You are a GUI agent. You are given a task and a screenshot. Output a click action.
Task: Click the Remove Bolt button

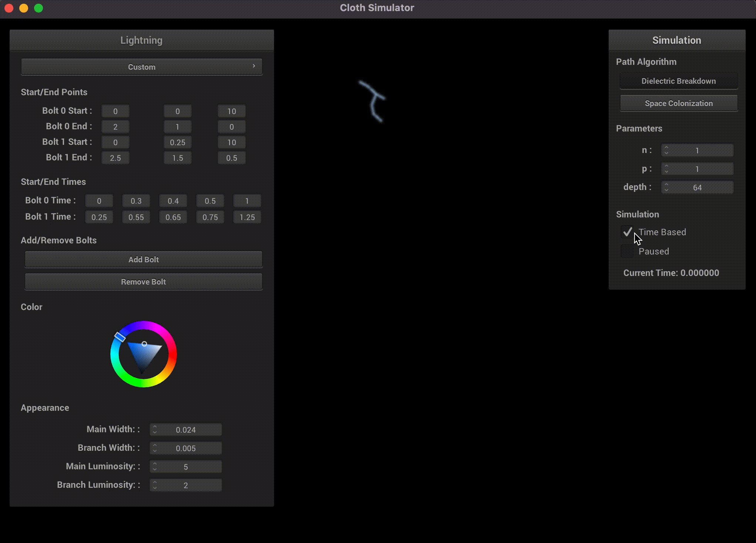143,282
